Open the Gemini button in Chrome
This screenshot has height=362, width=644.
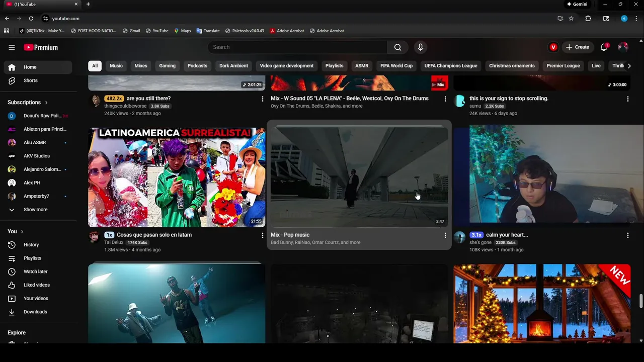coord(577,4)
